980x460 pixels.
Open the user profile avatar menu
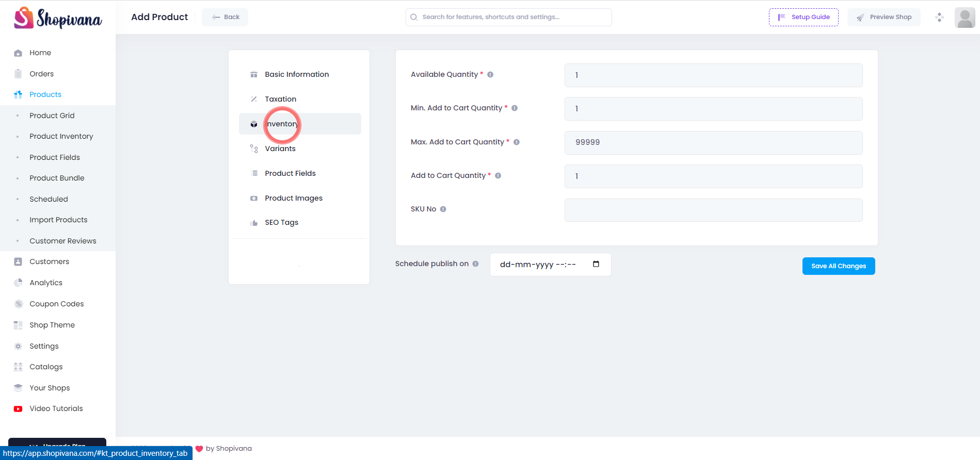965,18
